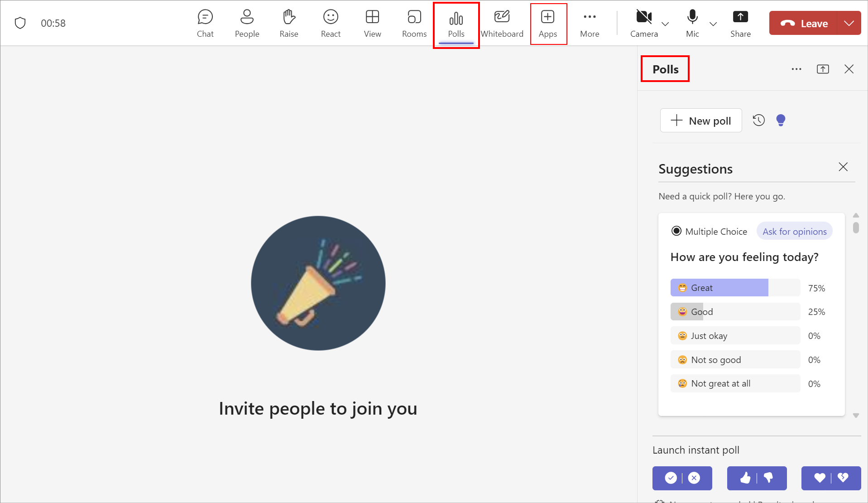Show the People participants list
This screenshot has height=503, width=868.
(x=247, y=24)
